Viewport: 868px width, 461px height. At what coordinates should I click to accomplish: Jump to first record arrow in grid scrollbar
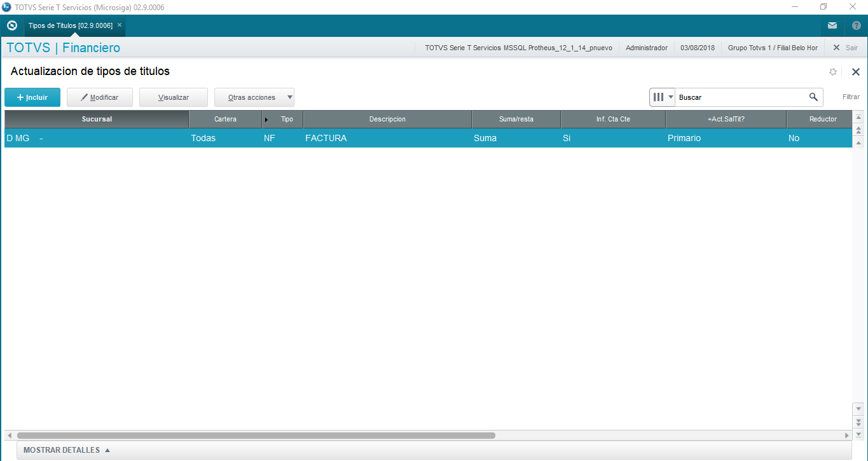(858, 118)
